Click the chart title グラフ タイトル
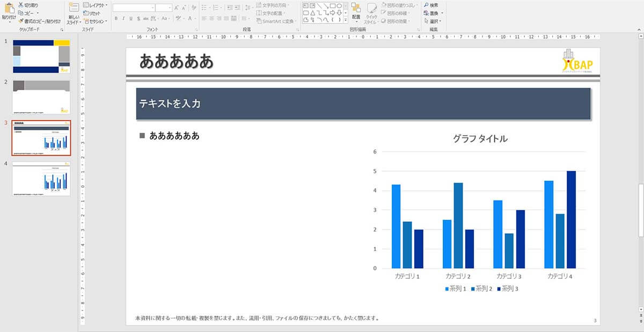Viewport: 644px width, 332px height. 480,139
